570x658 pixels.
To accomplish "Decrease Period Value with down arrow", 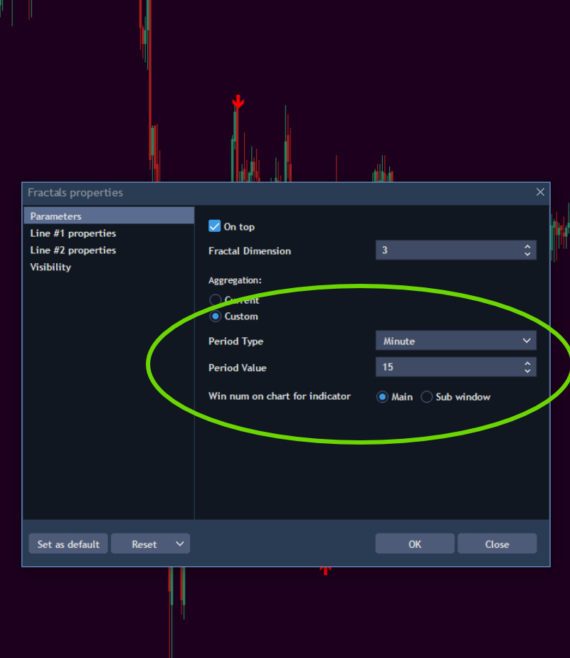I will click(x=527, y=371).
